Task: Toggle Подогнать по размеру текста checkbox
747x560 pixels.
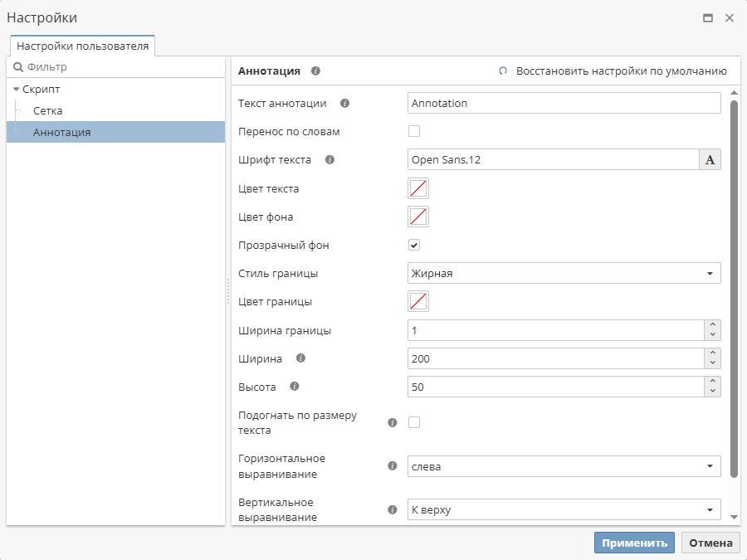Action: point(414,422)
